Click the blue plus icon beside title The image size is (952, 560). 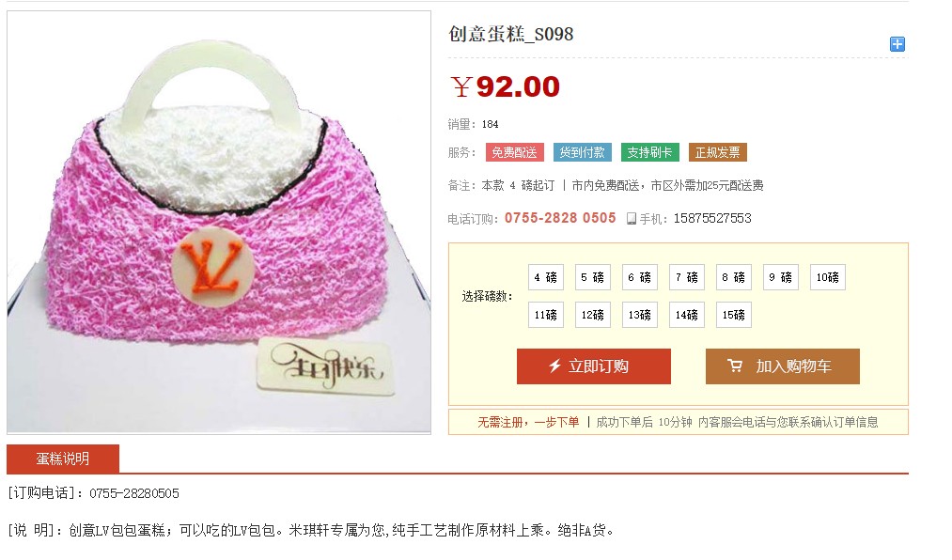[x=897, y=44]
